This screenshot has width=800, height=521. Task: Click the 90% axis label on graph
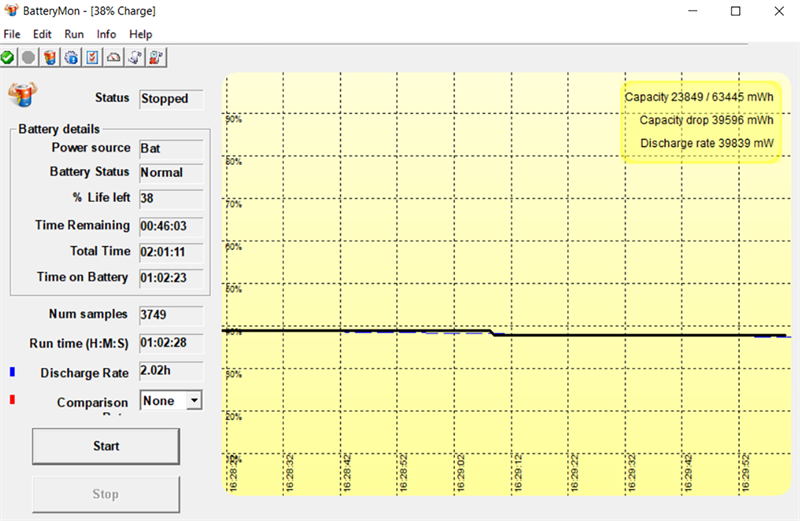point(234,119)
